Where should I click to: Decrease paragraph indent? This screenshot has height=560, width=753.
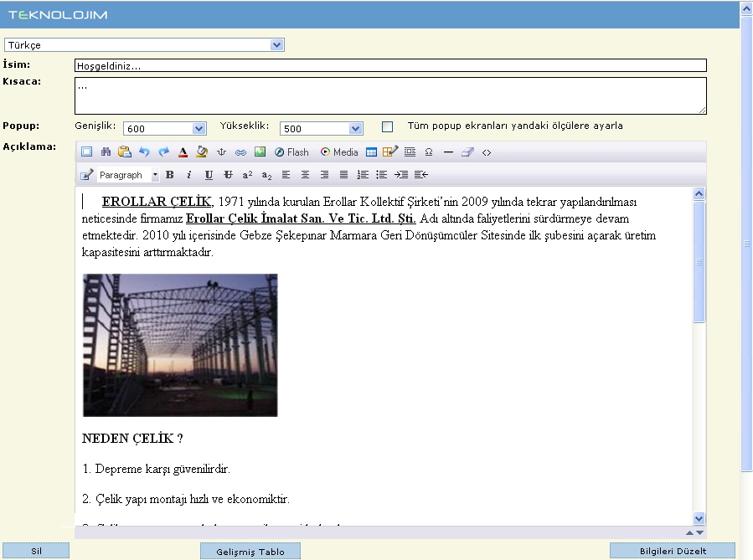420,175
